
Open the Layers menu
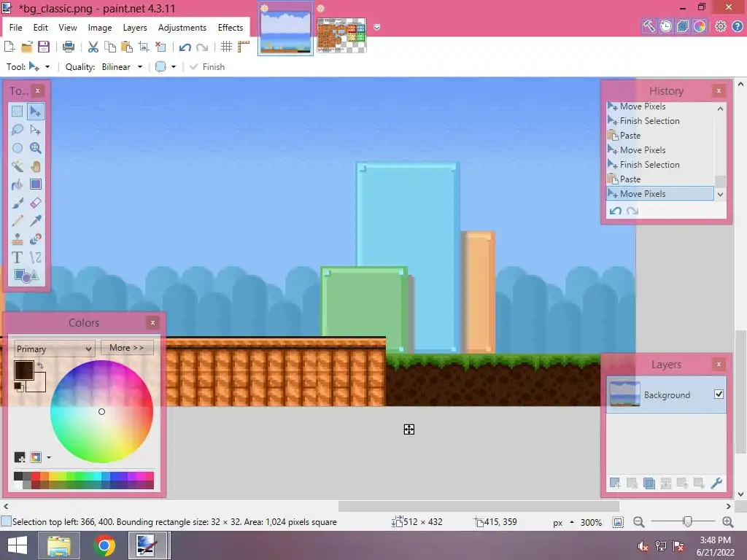(x=135, y=28)
